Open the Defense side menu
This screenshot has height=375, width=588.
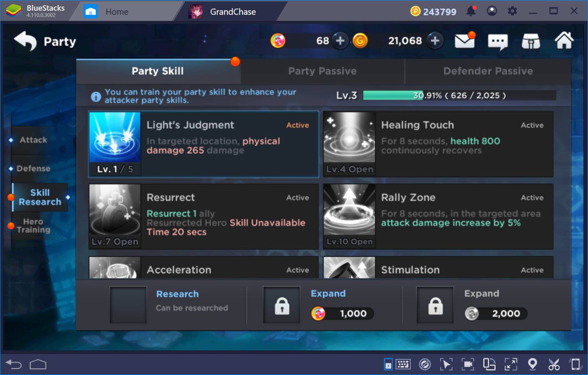[33, 169]
